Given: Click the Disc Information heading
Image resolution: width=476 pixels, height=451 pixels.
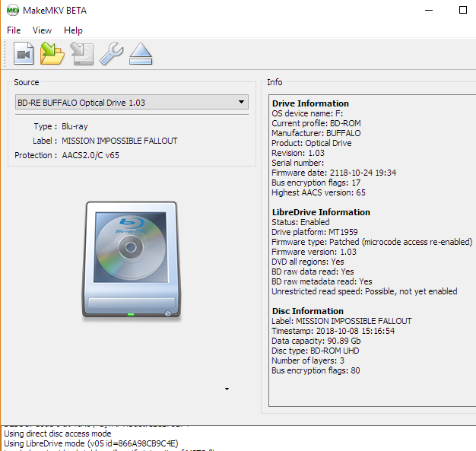Looking at the screenshot, I should click(307, 311).
